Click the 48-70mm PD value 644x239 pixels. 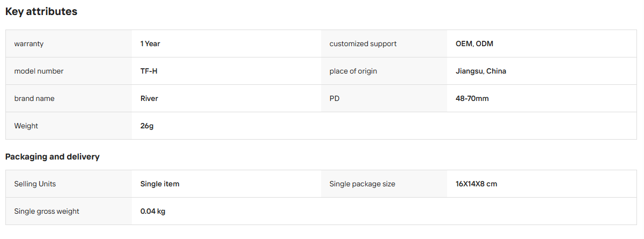472,98
